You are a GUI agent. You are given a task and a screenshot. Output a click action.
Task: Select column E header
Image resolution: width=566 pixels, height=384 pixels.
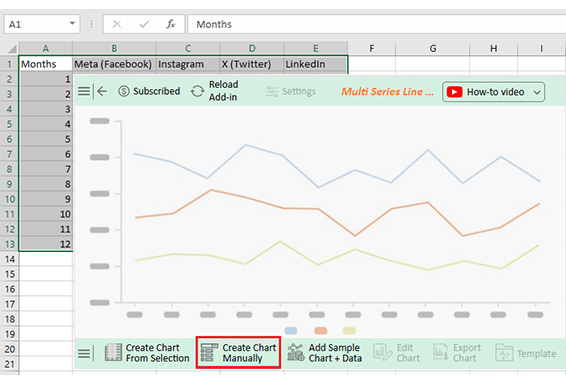316,48
